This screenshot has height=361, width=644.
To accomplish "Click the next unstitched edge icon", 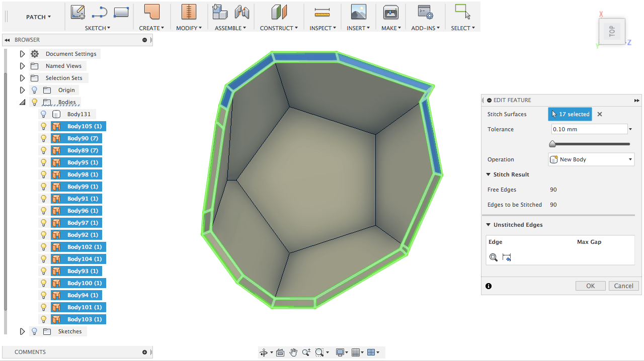I will pyautogui.click(x=507, y=257).
